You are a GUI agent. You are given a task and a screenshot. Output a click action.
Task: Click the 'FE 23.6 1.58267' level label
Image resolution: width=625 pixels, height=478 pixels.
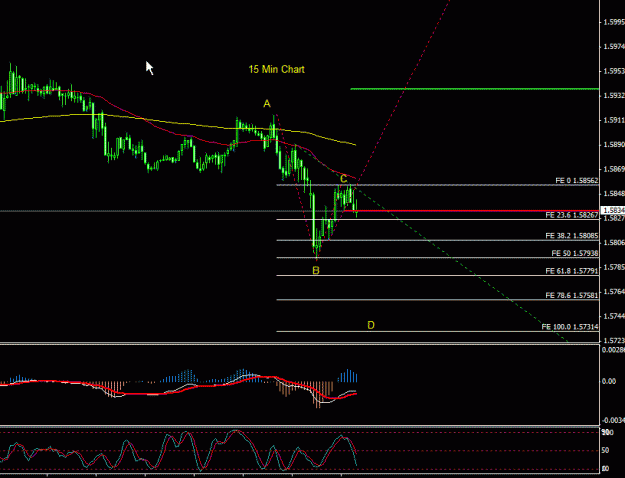(572, 215)
